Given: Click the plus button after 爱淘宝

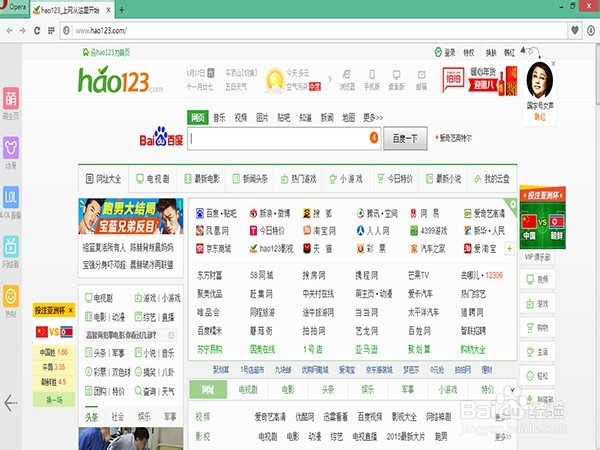Looking at the screenshot, I should [x=509, y=249].
